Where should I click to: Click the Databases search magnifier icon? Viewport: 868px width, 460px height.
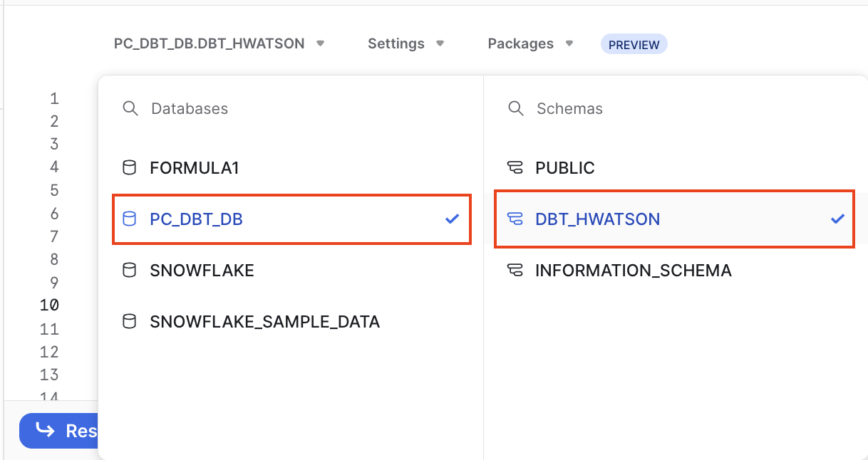click(130, 108)
